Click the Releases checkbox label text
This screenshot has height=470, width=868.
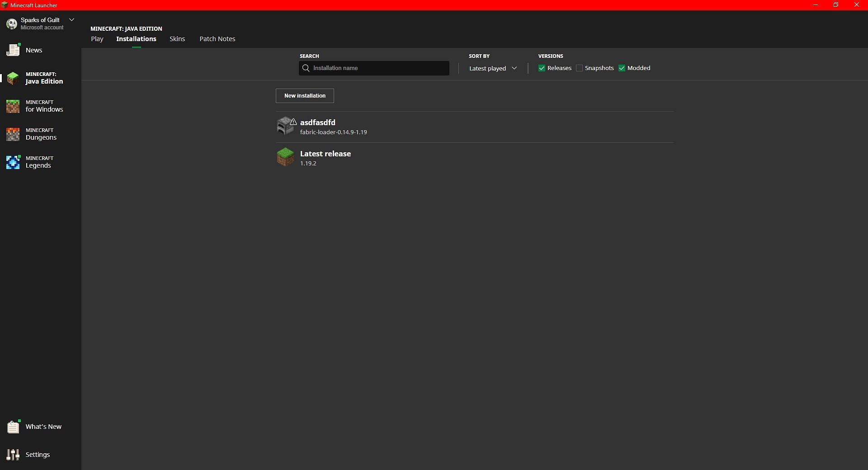click(559, 68)
